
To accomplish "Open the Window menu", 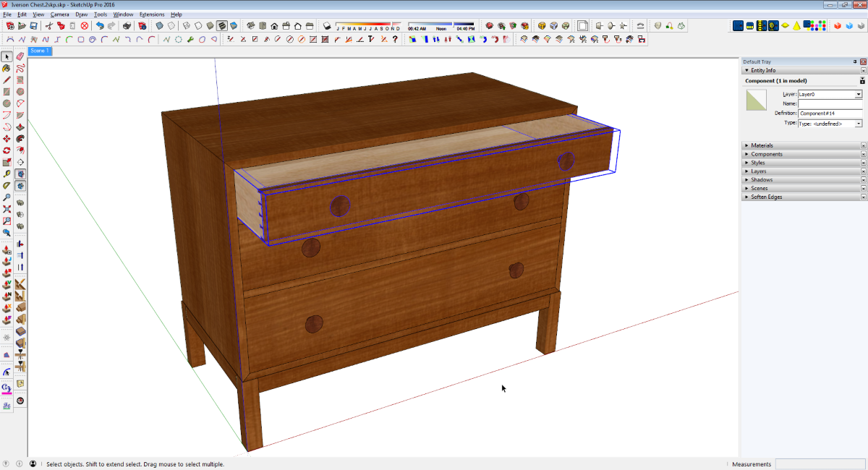I will (x=123, y=14).
